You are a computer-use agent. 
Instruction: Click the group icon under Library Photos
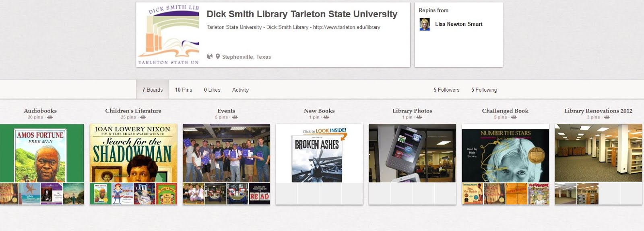[419, 117]
